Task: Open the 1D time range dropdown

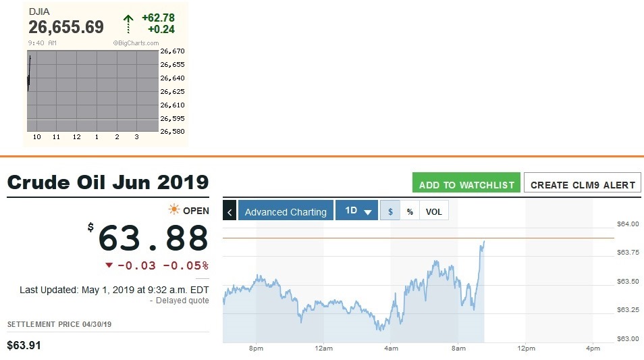Action: pos(357,211)
